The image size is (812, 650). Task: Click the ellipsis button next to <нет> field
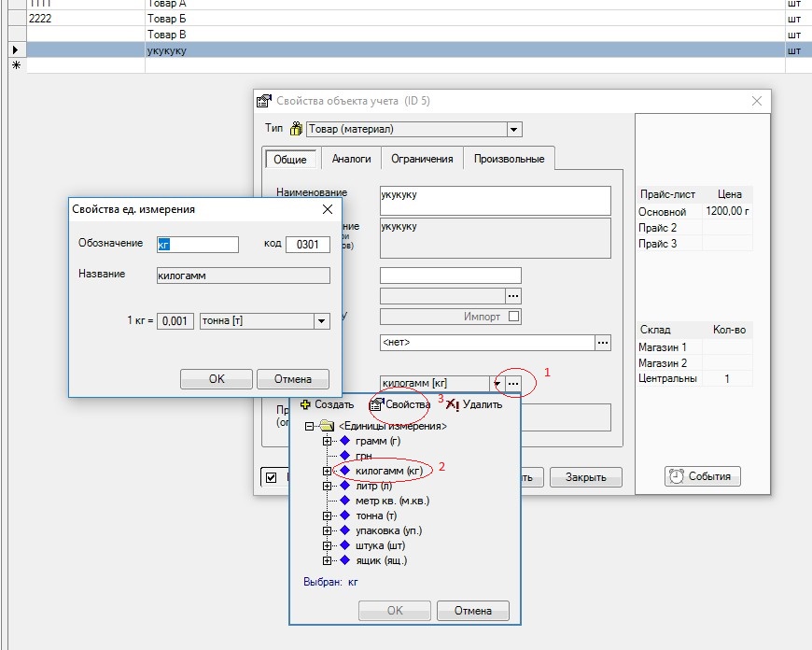(x=603, y=343)
